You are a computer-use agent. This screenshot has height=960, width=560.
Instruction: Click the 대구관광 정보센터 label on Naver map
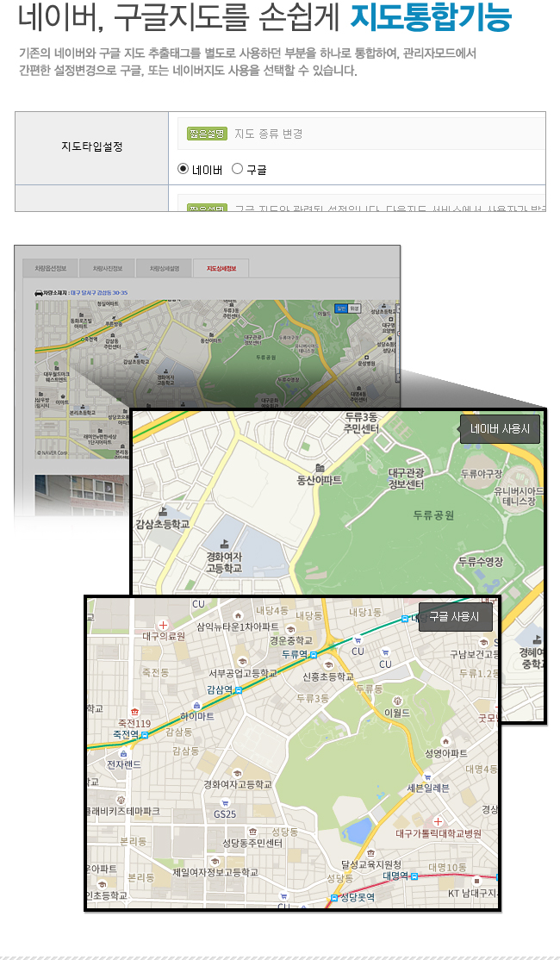click(x=407, y=479)
